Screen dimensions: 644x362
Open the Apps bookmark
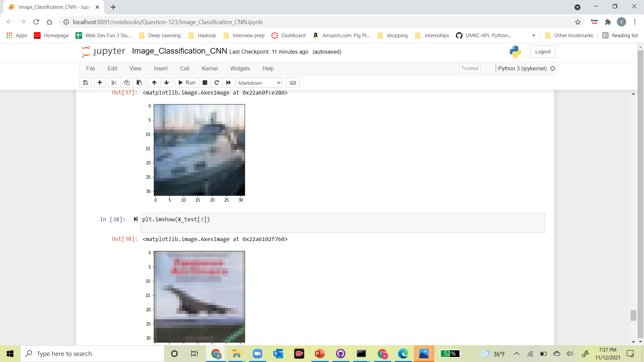point(17,36)
